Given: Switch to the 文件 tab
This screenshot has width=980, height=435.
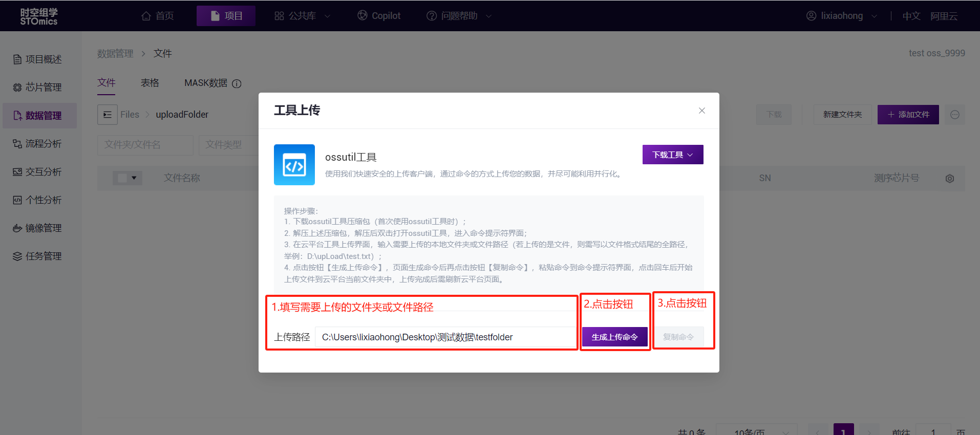Looking at the screenshot, I should (x=106, y=83).
